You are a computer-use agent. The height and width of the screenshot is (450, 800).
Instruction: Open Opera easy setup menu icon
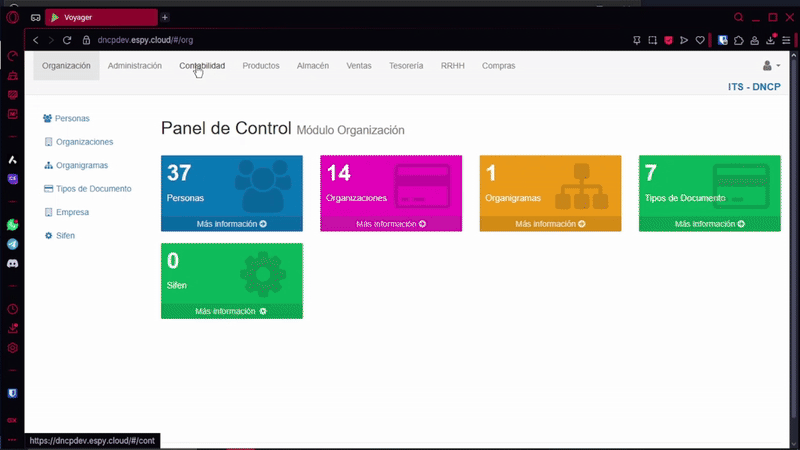click(788, 40)
